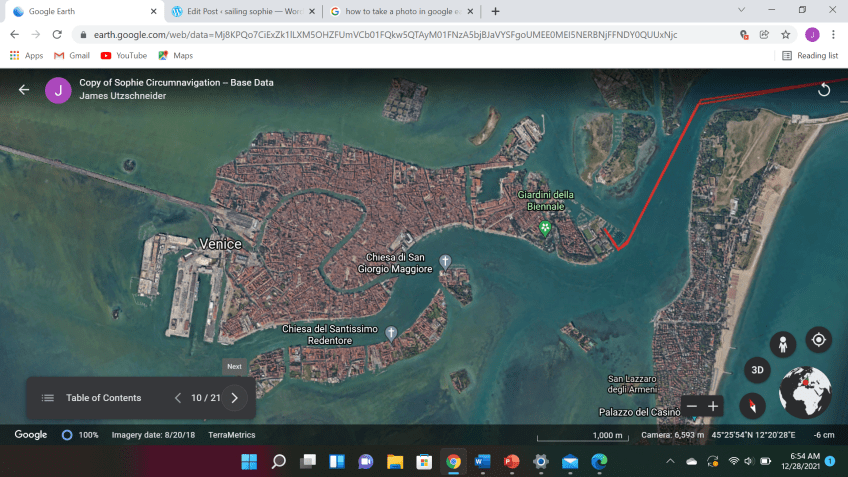
Task: Click the fly to my location icon
Action: pyautogui.click(x=818, y=340)
